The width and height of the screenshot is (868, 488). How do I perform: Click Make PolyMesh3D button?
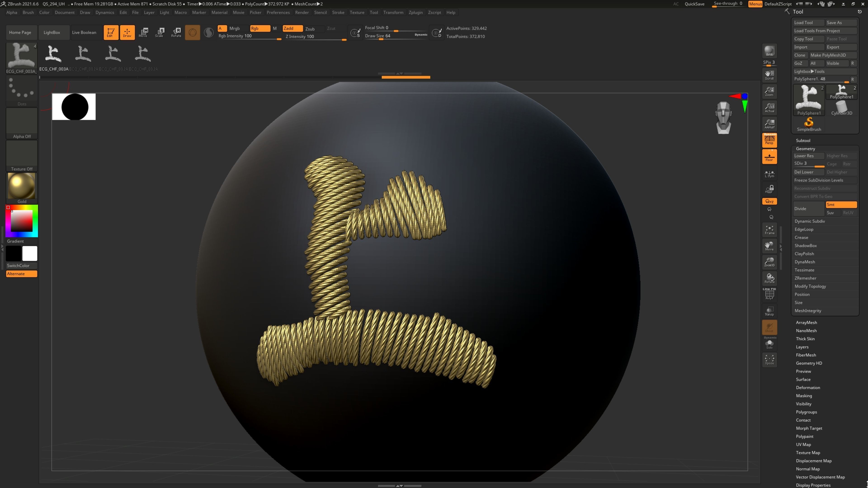click(x=833, y=55)
